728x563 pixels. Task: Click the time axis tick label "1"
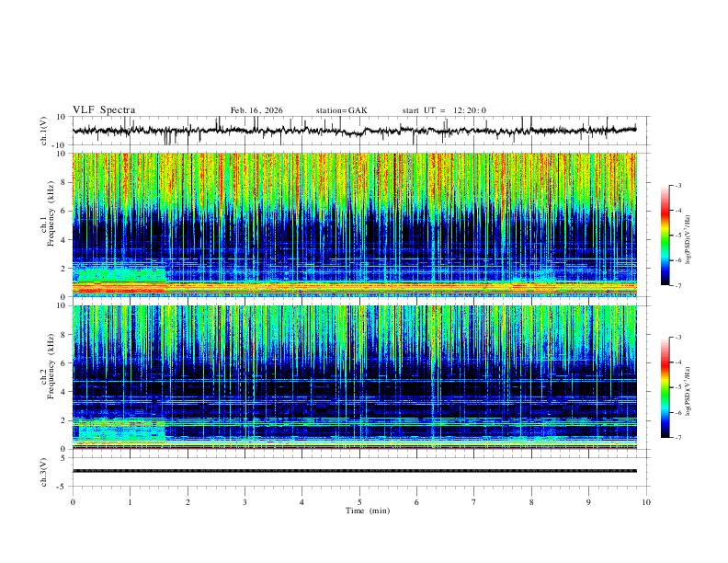[130, 502]
